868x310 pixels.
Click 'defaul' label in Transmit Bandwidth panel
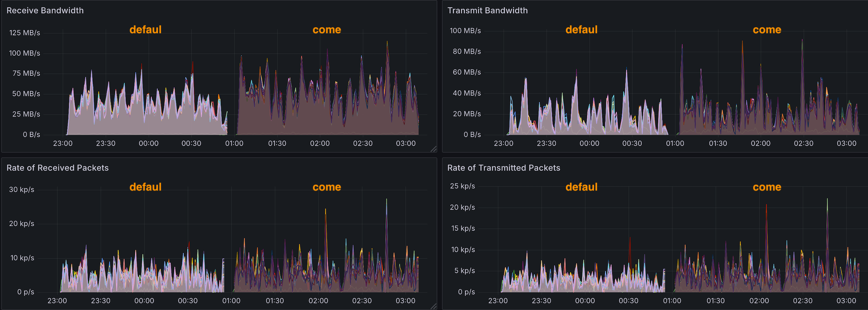pyautogui.click(x=581, y=30)
